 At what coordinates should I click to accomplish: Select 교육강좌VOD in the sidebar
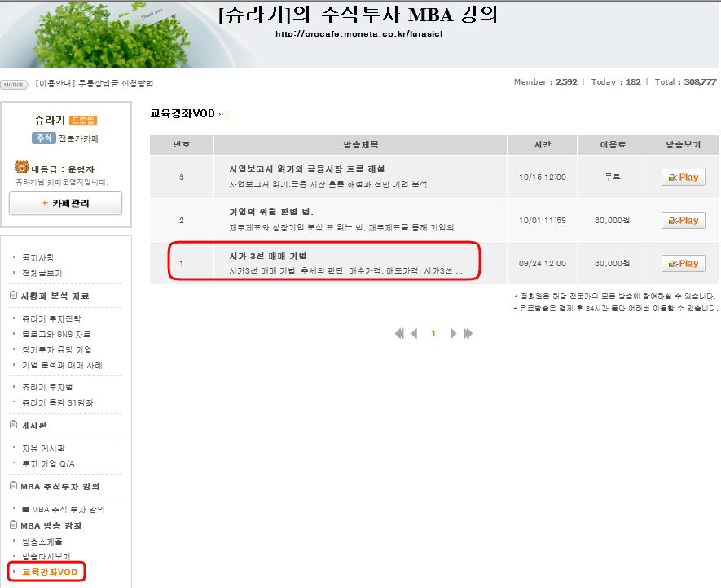(49, 572)
